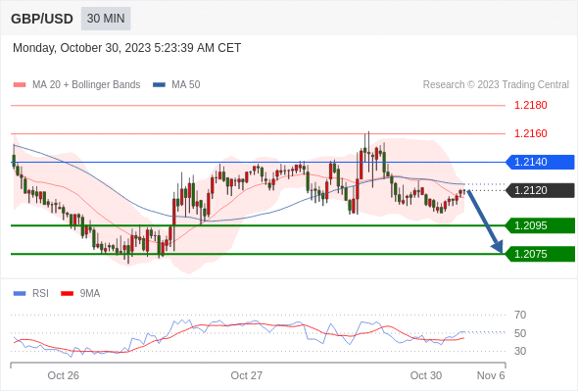The height and width of the screenshot is (392, 578).
Task: Click the pink MA 20 Bollinger Bands swatch
Action: point(20,85)
